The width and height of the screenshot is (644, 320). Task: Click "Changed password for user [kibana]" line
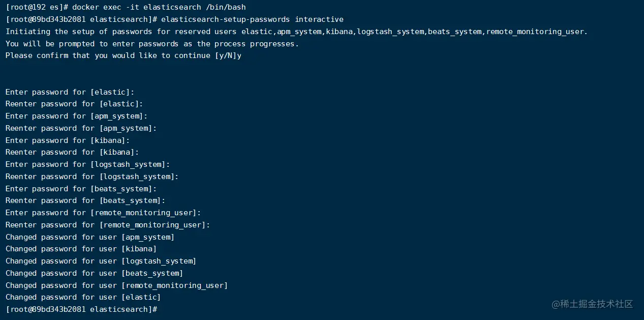[x=81, y=249]
